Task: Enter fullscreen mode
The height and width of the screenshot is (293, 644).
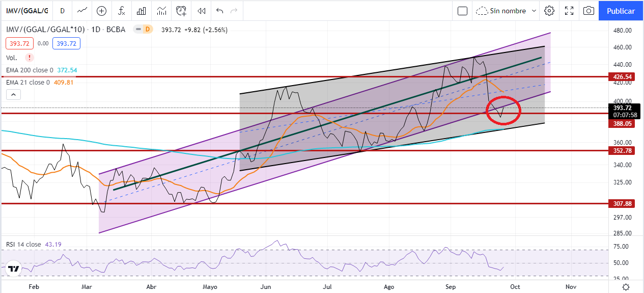Action: (569, 11)
